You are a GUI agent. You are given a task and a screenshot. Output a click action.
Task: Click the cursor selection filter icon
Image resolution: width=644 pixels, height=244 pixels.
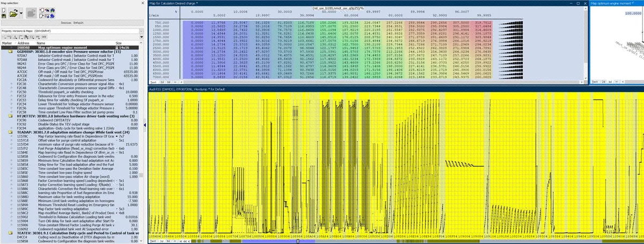tap(26, 37)
